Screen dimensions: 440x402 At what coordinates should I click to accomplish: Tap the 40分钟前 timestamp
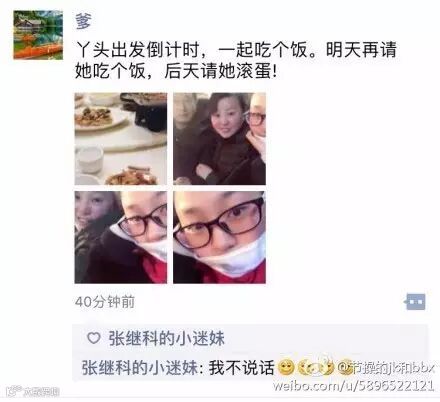point(105,302)
